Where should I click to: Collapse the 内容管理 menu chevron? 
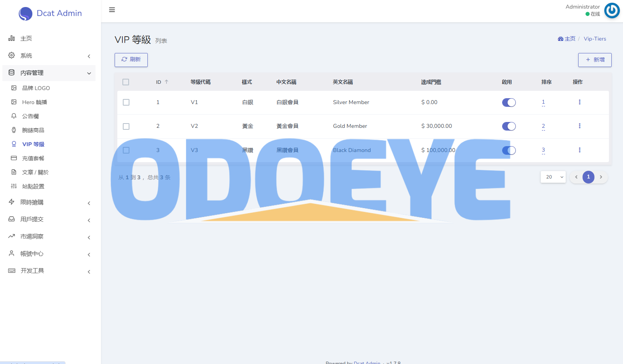point(89,73)
